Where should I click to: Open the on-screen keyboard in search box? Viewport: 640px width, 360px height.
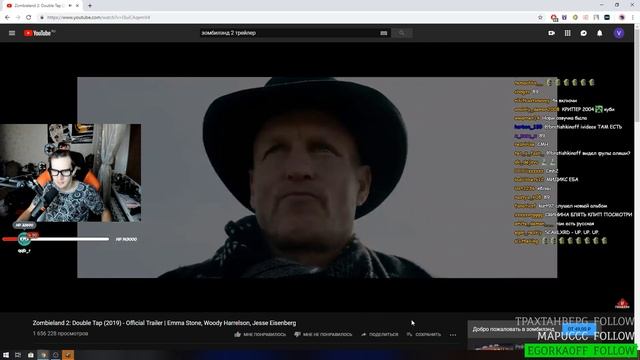pos(383,33)
